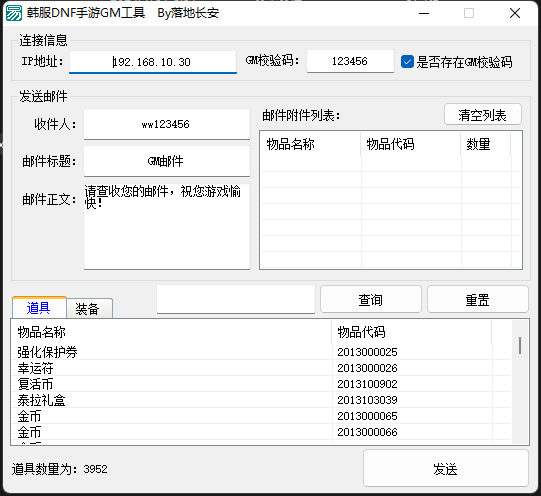
Task: Select the 强化保护券 row
Action: pyautogui.click(x=261, y=352)
